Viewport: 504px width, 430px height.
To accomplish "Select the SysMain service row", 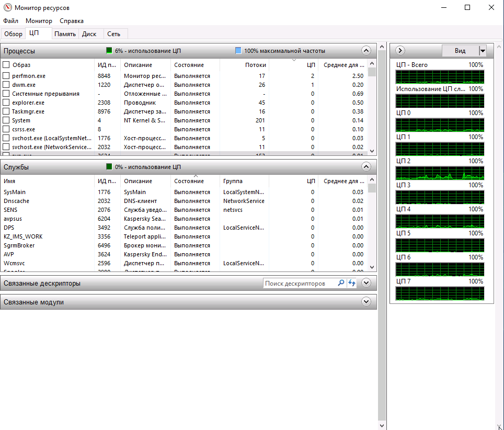I will tap(185, 192).
